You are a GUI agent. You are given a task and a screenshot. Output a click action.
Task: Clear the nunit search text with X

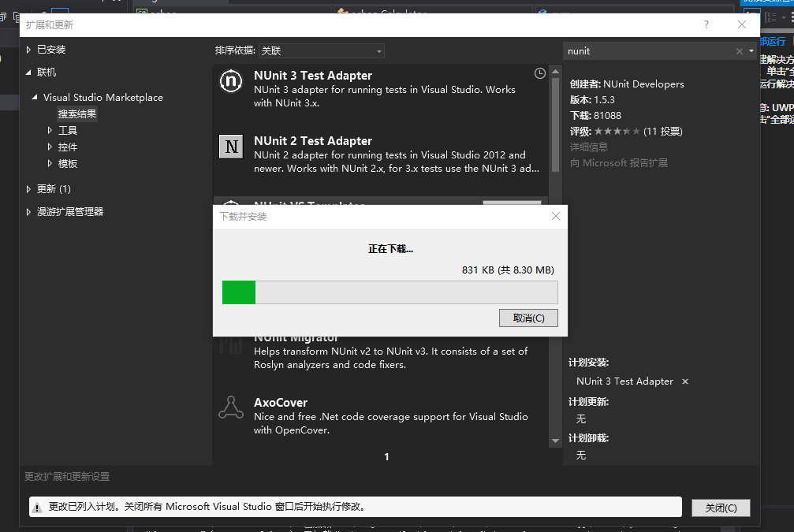pyautogui.click(x=740, y=51)
